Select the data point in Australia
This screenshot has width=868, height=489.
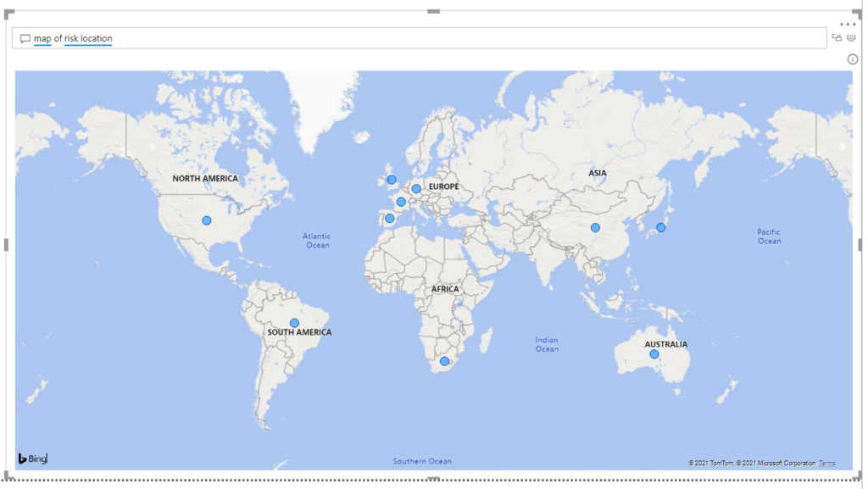[654, 354]
